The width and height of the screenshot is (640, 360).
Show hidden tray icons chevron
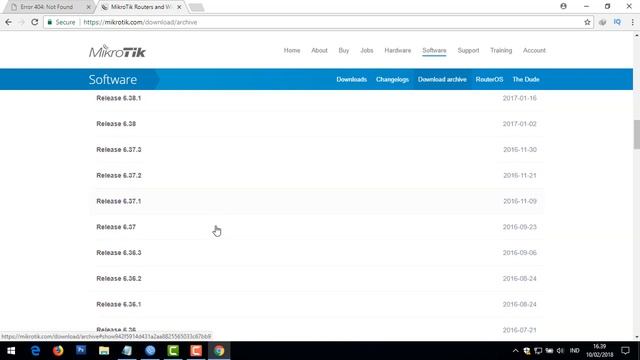516,351
